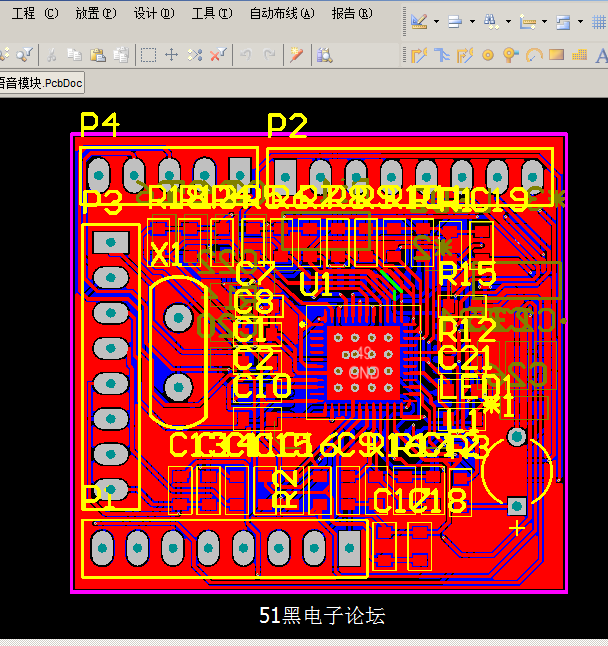This screenshot has height=646, width=608.
Task: Select the Interactive Multi-Routing tool
Action: (x=442, y=54)
